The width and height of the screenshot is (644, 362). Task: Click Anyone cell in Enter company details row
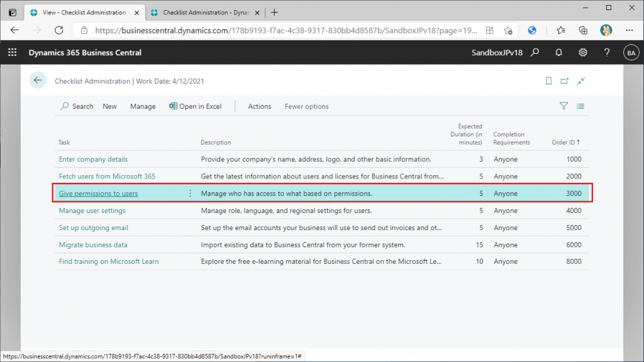point(506,159)
